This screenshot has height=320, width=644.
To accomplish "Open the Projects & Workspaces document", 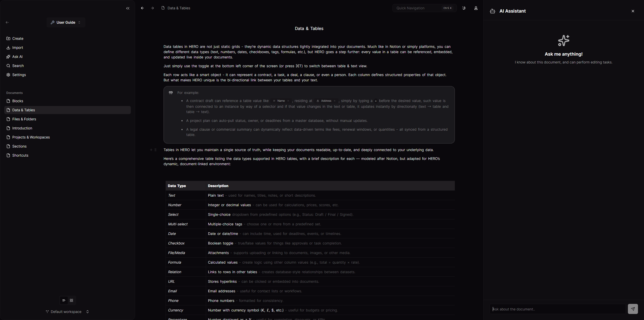I will click(31, 137).
